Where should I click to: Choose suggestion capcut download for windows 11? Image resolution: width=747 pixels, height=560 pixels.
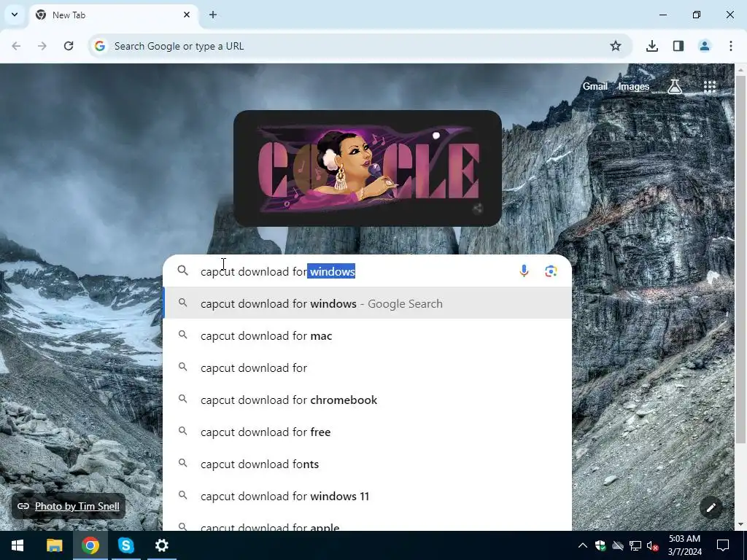[368, 496]
